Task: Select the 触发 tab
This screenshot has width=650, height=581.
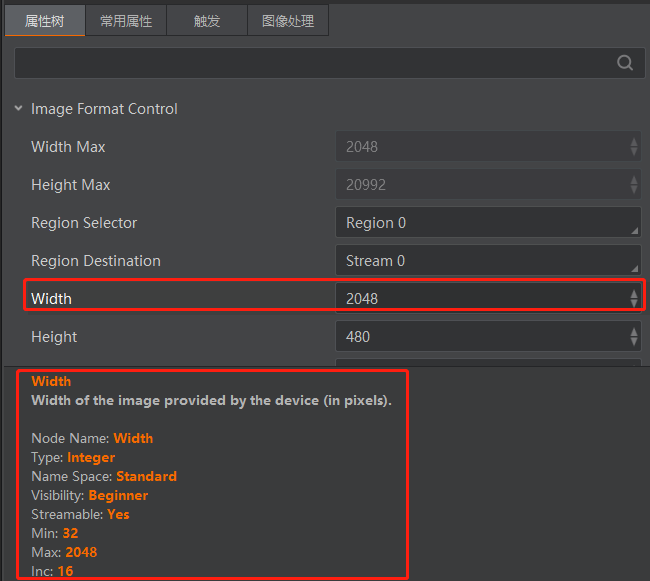Action: tap(207, 21)
